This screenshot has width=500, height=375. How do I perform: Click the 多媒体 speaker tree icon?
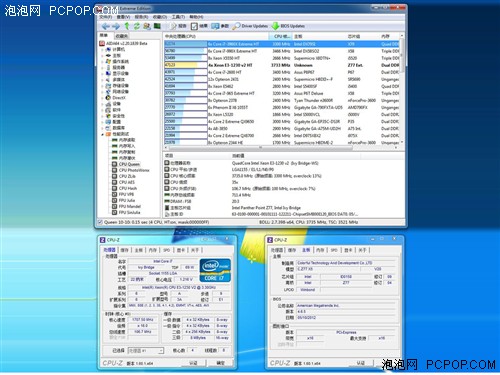tap(108, 80)
